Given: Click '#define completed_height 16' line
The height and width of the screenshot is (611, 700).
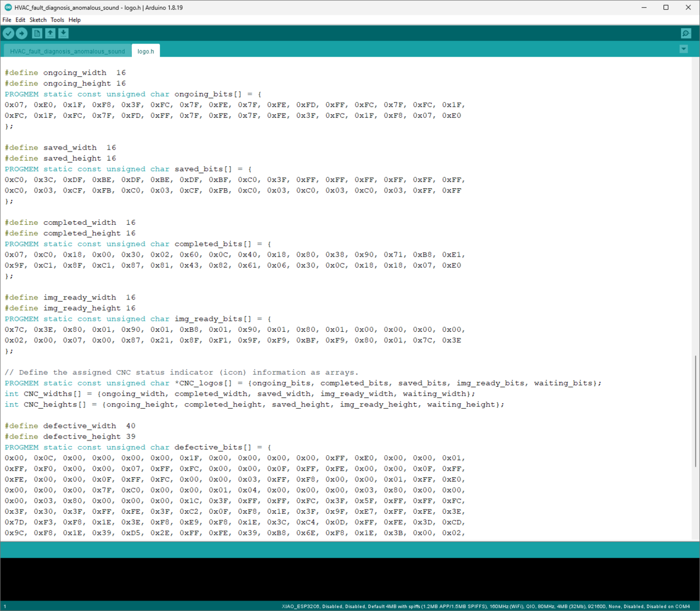Looking at the screenshot, I should coord(70,233).
